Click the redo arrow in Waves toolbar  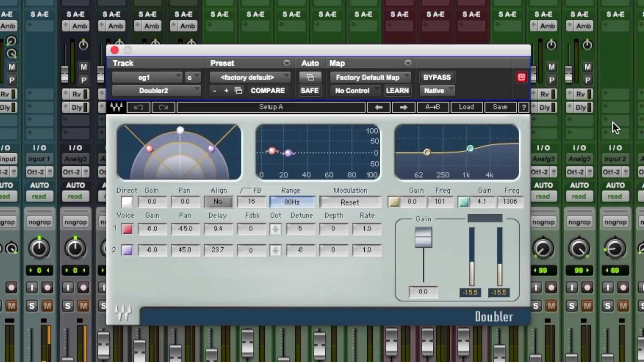pyautogui.click(x=163, y=107)
